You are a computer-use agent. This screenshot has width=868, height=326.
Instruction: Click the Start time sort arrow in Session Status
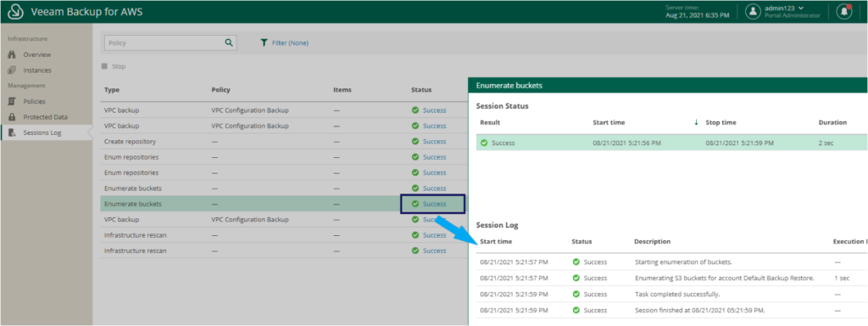[x=696, y=122]
